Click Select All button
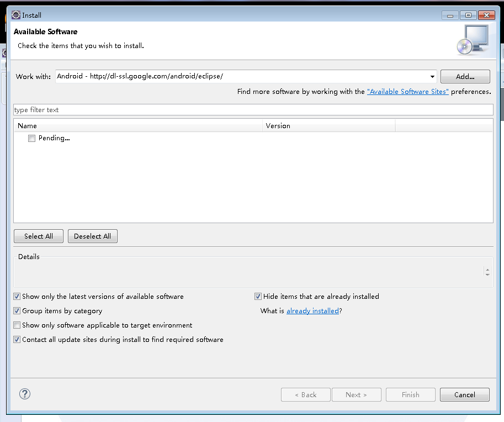The height and width of the screenshot is (422, 504). pos(39,236)
